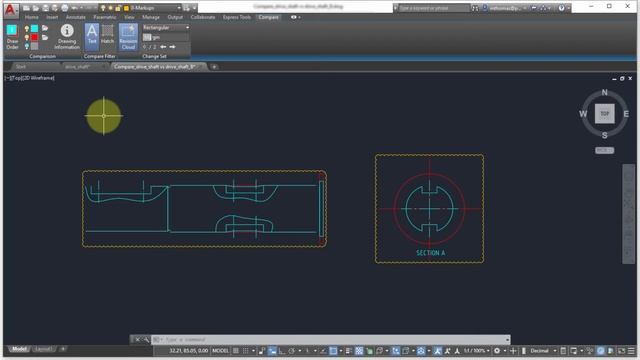Toggle the drawing grid display
The width and height of the screenshot is (640, 360).
coord(236,351)
